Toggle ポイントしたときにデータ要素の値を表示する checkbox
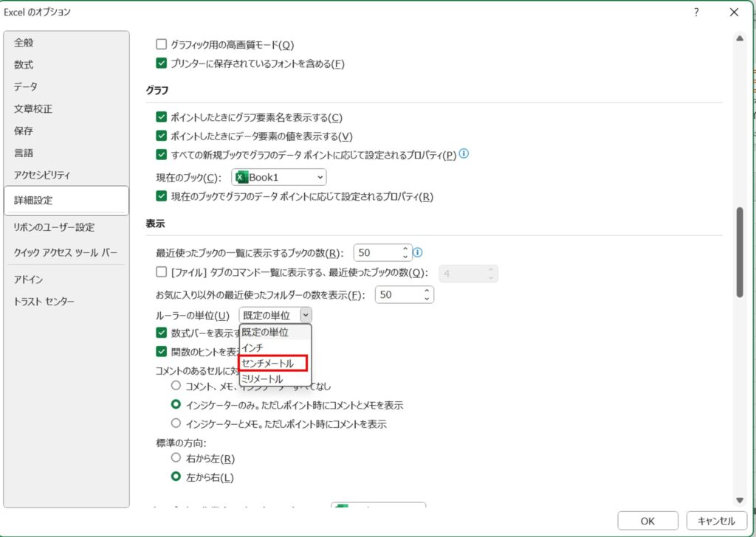 coord(162,136)
